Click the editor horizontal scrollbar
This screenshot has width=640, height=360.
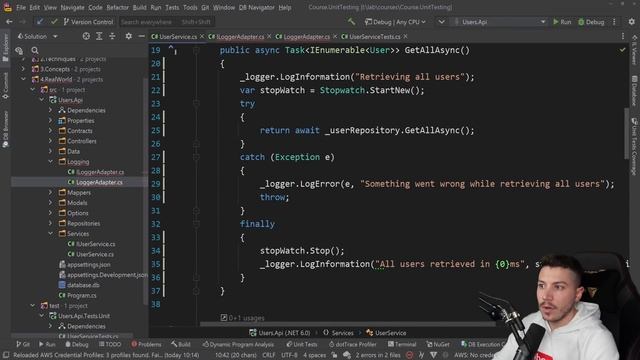coord(347,325)
